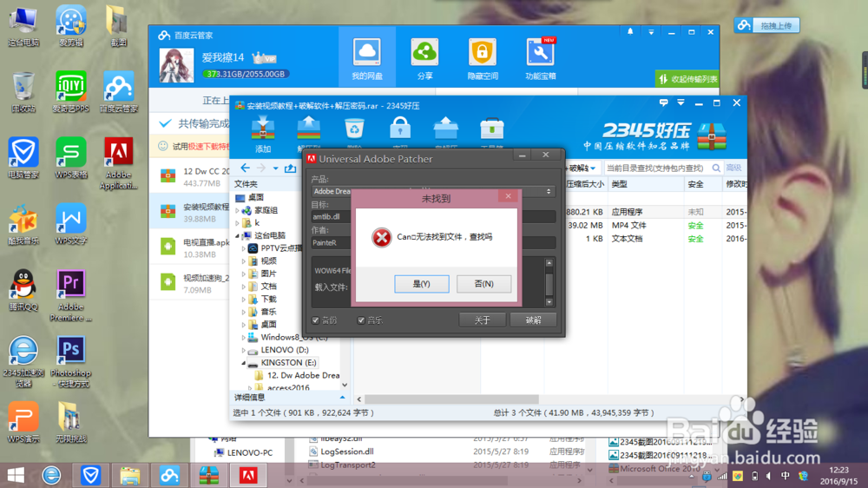Click the 关于 button in Adobe Patcher
The height and width of the screenshot is (488, 868).
tap(482, 320)
